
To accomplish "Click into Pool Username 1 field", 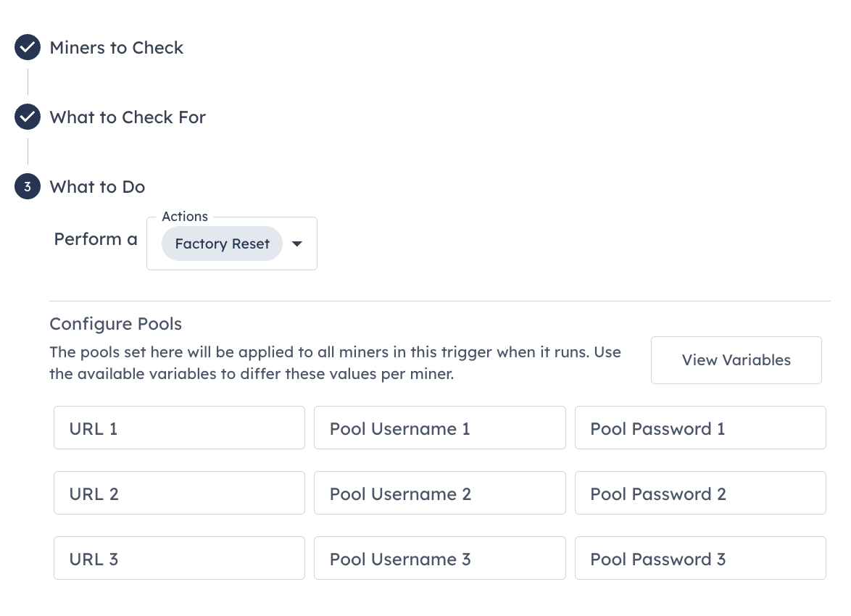I will pyautogui.click(x=439, y=428).
